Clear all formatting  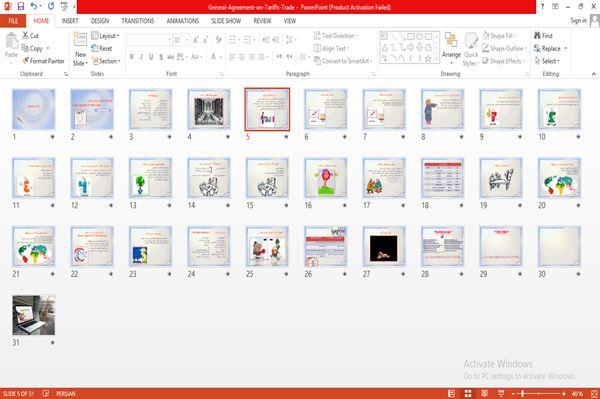(218, 40)
